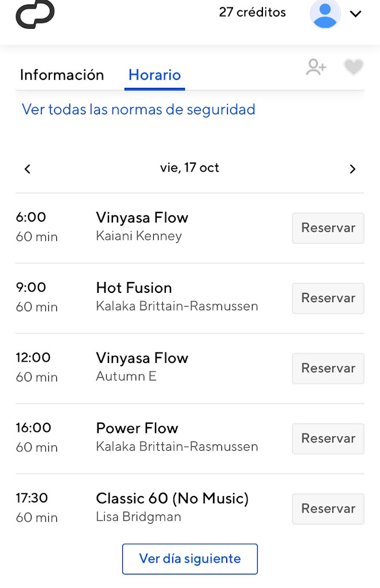
Task: Reserve the 16:00 Power Flow class
Action: [x=328, y=438]
